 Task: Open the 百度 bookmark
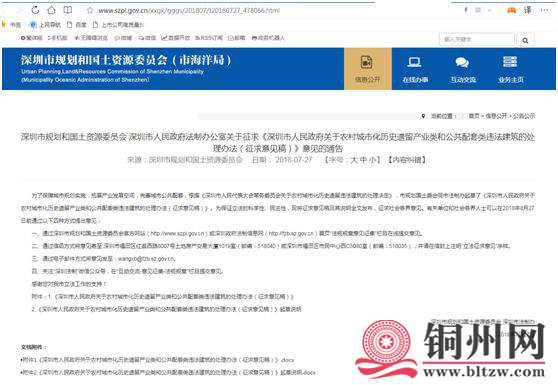point(77,25)
